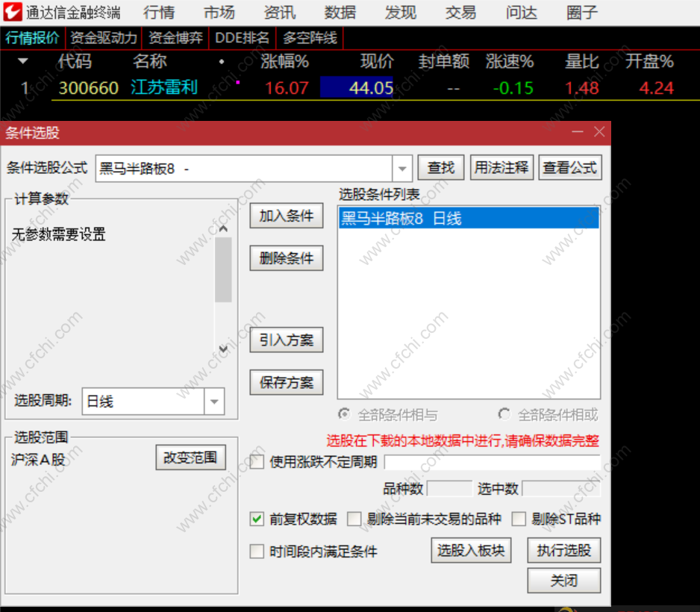Uncheck the 前复权数据 checkbox
Viewport: 700px width, 612px height.
tap(257, 519)
